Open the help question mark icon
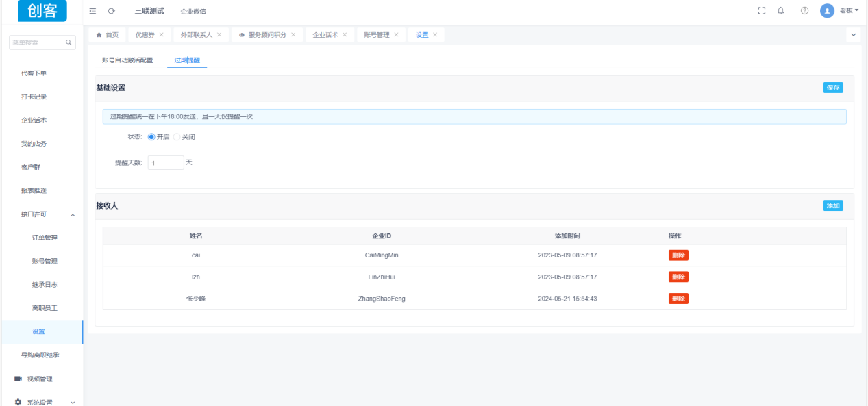The height and width of the screenshot is (406, 868). (x=804, y=11)
